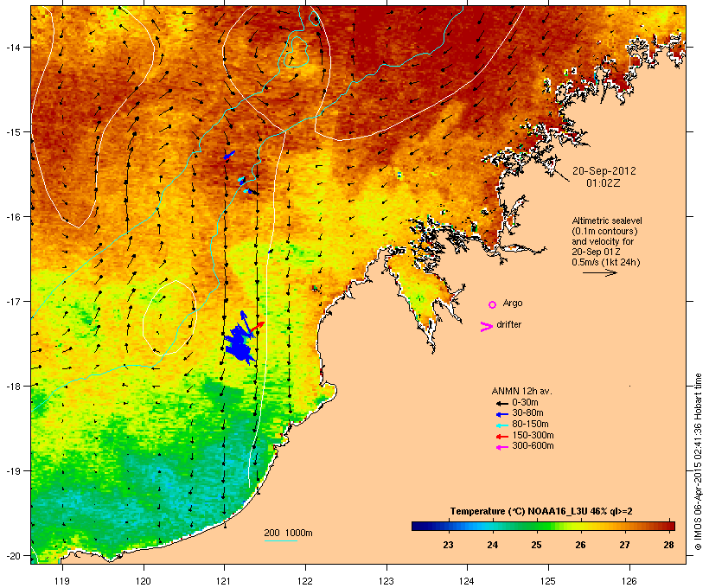
Task: Click the magenta Argo circle legend marker
Action: (493, 305)
